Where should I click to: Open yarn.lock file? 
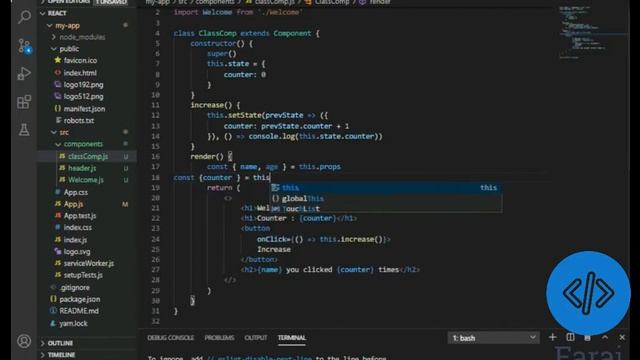[x=73, y=324]
